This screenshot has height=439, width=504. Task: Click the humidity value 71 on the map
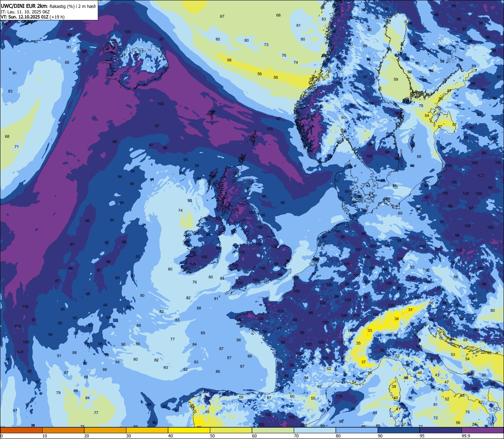[17, 146]
